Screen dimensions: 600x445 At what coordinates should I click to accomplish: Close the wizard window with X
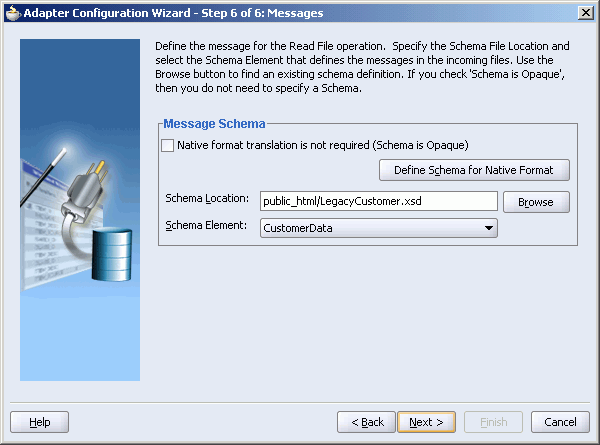586,13
